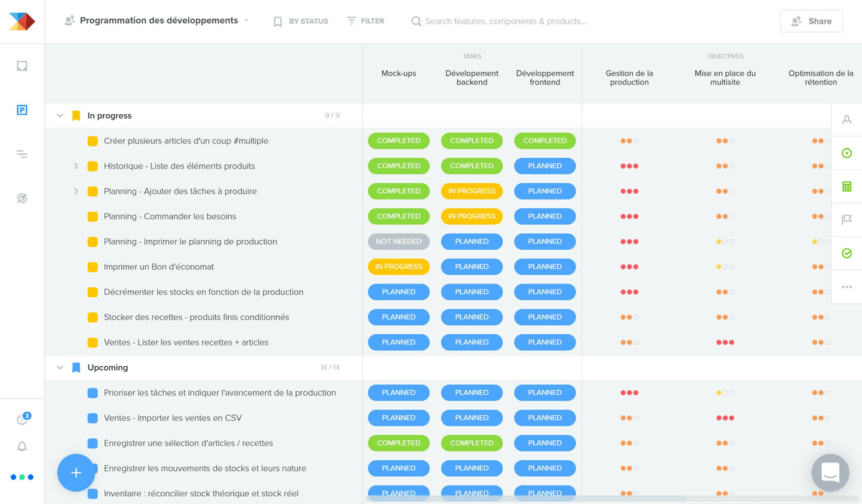Image resolution: width=862 pixels, height=504 pixels.
Task: Click the green target icon in the right sidebar
Action: [848, 153]
